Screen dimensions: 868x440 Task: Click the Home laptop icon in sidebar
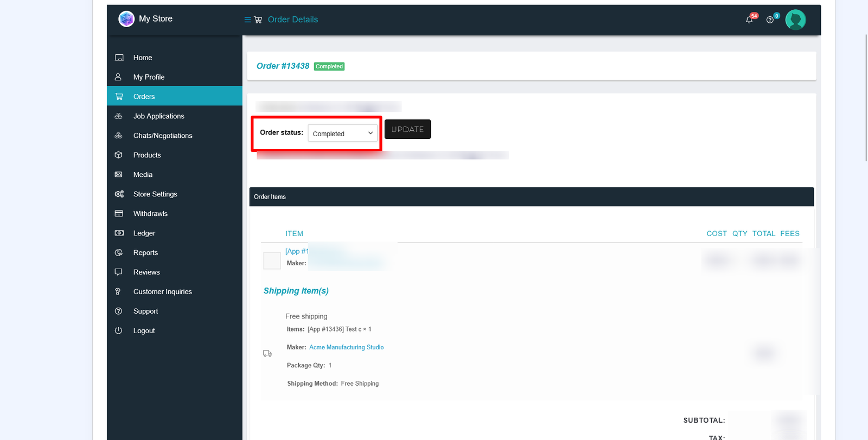[x=119, y=58]
